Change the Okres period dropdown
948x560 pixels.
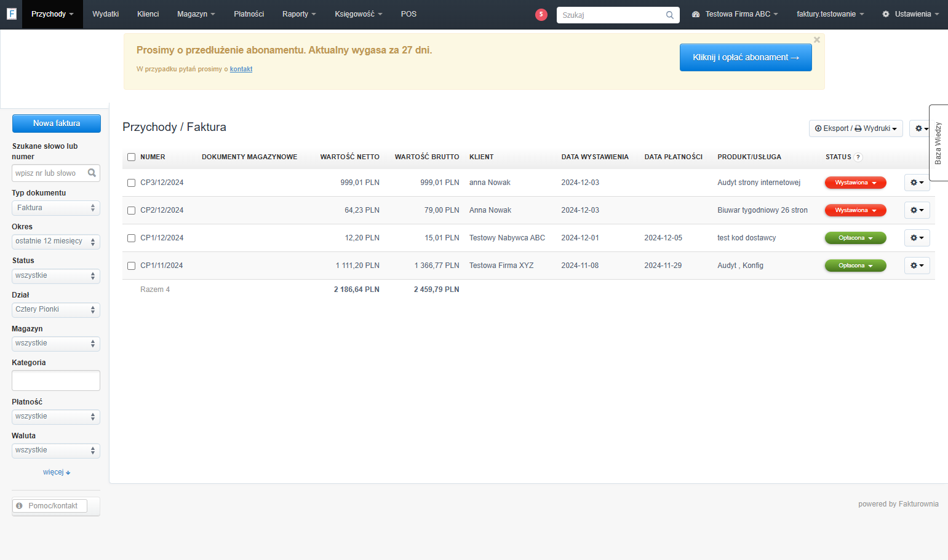pyautogui.click(x=56, y=242)
